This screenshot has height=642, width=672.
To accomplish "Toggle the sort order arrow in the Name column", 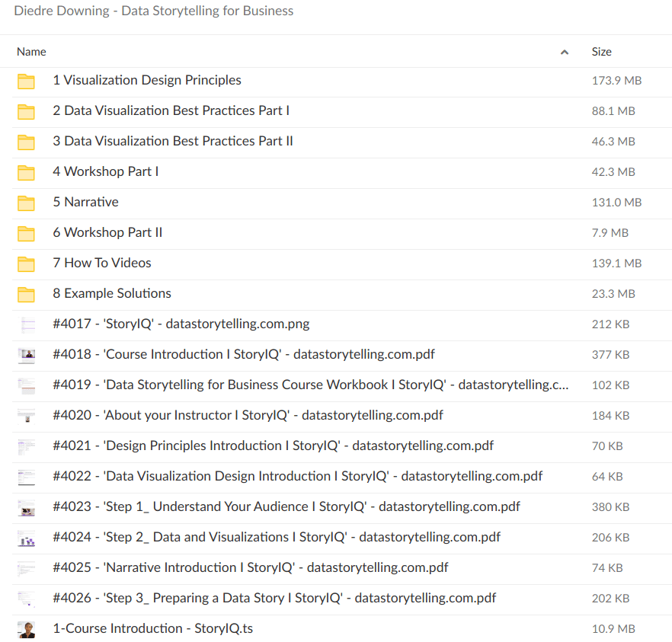I will pos(565,52).
